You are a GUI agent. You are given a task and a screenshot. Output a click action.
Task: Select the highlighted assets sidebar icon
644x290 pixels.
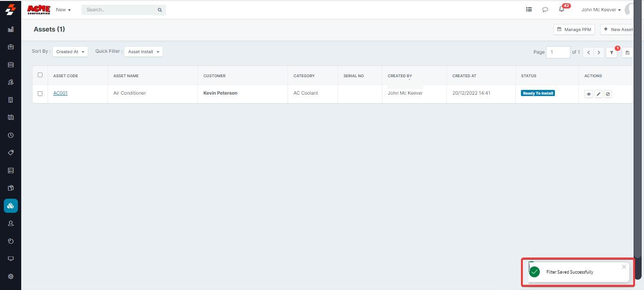point(10,206)
